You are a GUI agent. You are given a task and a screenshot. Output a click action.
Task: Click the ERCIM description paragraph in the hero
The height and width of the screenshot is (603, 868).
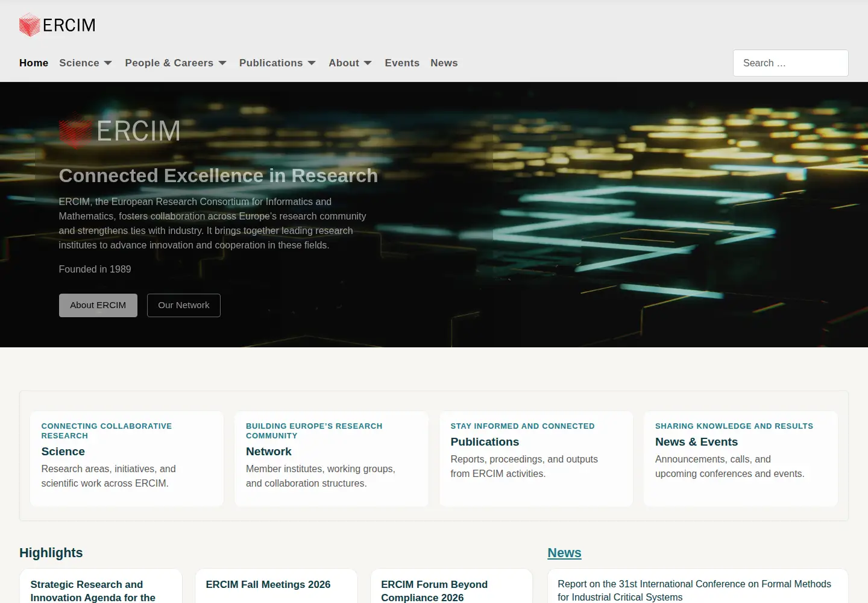[x=213, y=223]
